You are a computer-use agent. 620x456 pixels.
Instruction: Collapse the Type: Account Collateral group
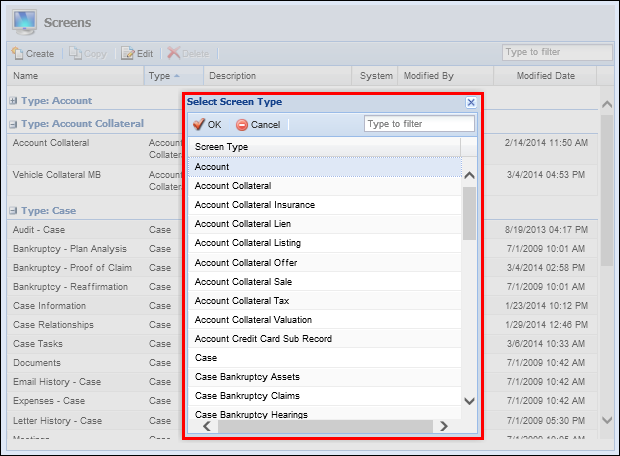click(x=13, y=124)
